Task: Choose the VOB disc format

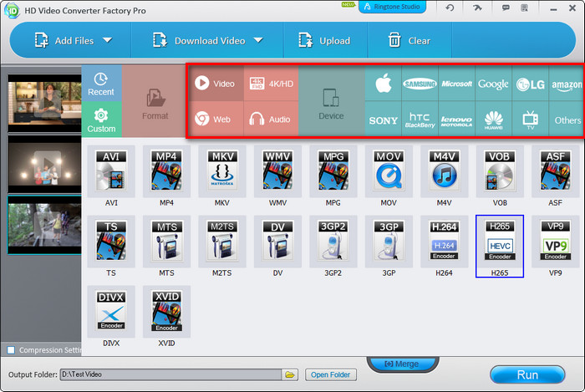Action: click(500, 171)
